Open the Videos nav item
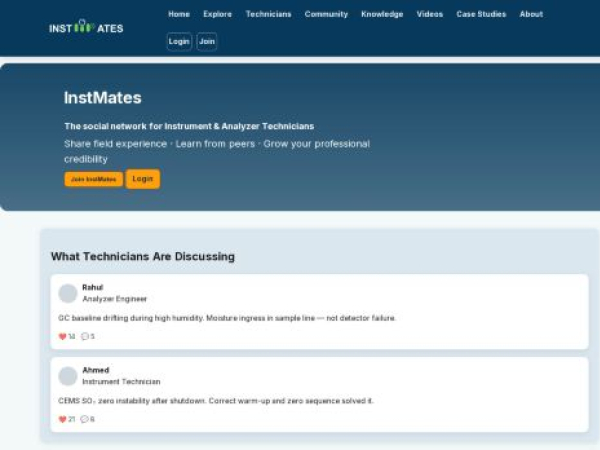 (430, 14)
